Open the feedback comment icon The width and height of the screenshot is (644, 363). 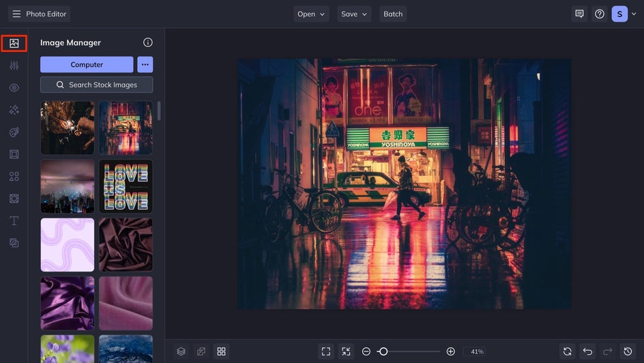pyautogui.click(x=579, y=14)
